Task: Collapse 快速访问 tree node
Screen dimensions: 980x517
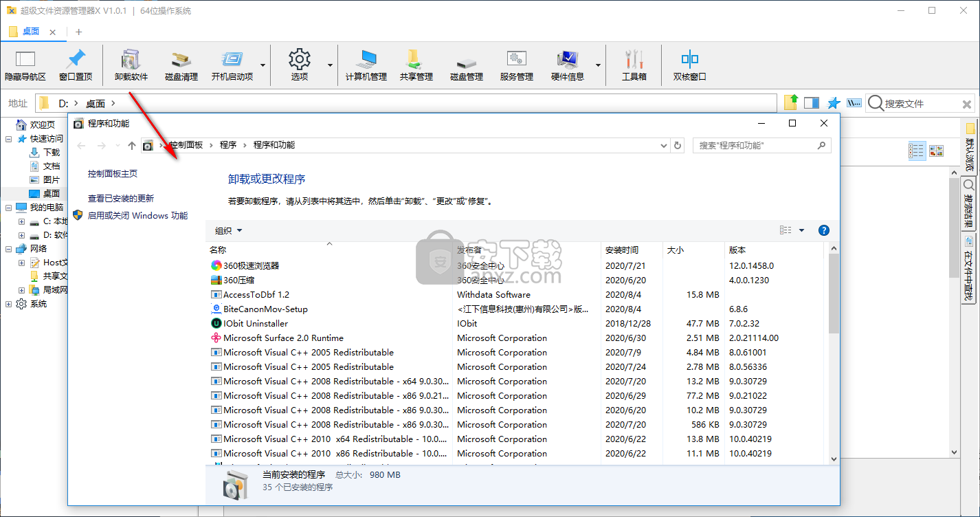Action: pos(8,138)
